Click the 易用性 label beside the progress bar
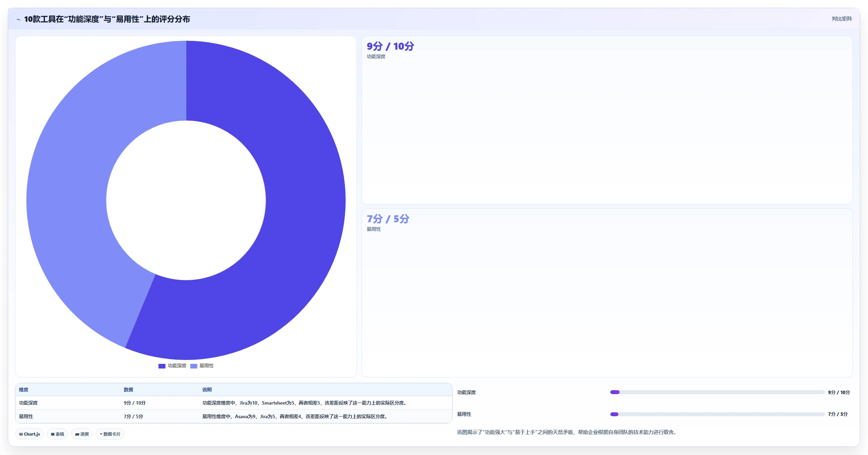Viewport: 868px width, 455px height. click(x=464, y=414)
